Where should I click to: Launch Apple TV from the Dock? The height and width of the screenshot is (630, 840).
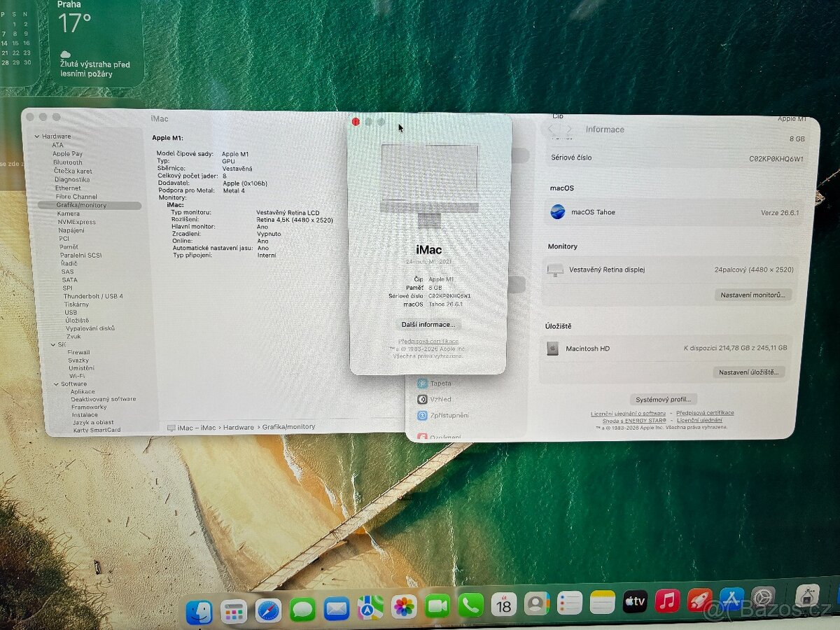tap(635, 601)
